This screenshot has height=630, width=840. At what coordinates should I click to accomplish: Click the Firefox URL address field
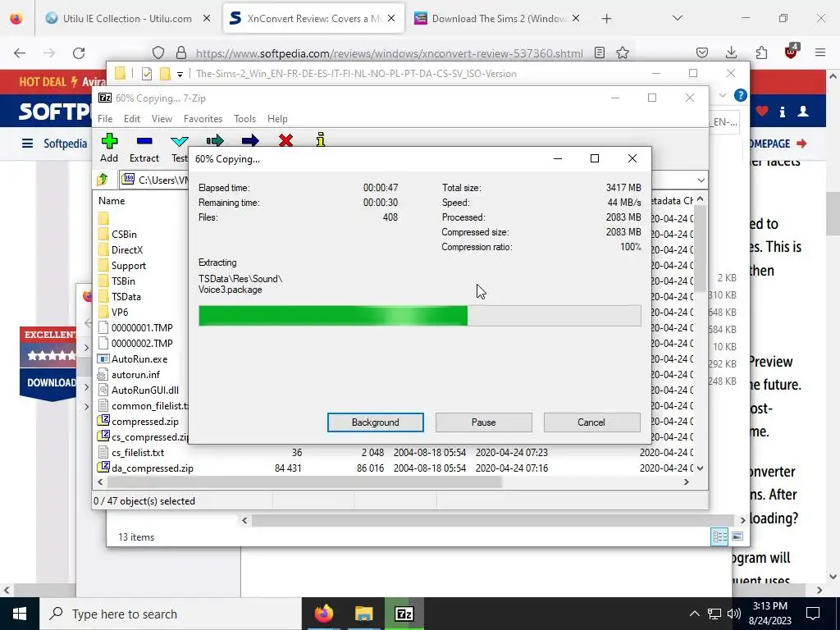click(389, 53)
